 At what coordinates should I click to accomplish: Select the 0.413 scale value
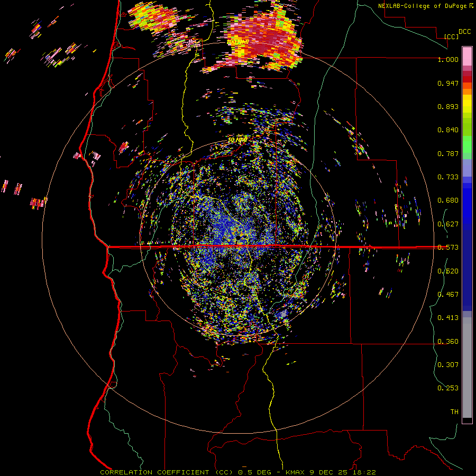pos(448,318)
